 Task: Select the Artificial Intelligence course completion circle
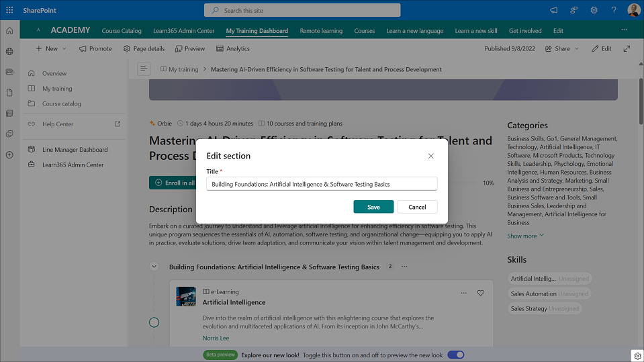pos(154,322)
